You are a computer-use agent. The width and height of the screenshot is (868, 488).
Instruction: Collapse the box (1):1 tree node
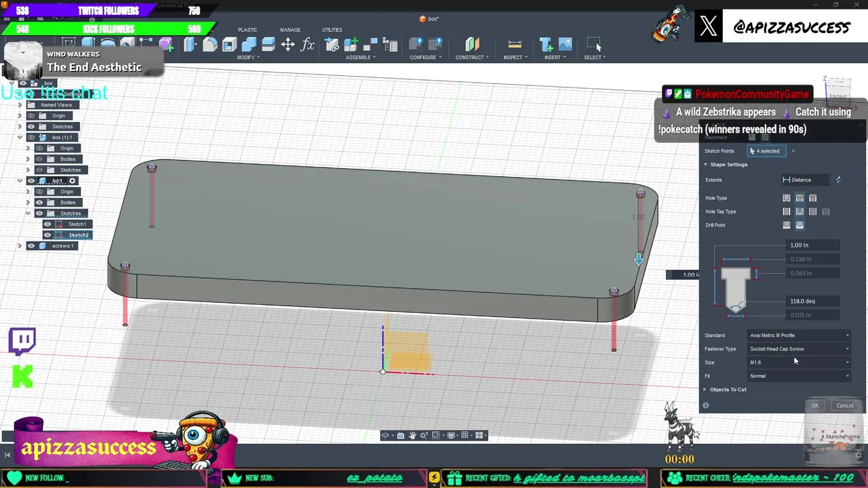20,138
